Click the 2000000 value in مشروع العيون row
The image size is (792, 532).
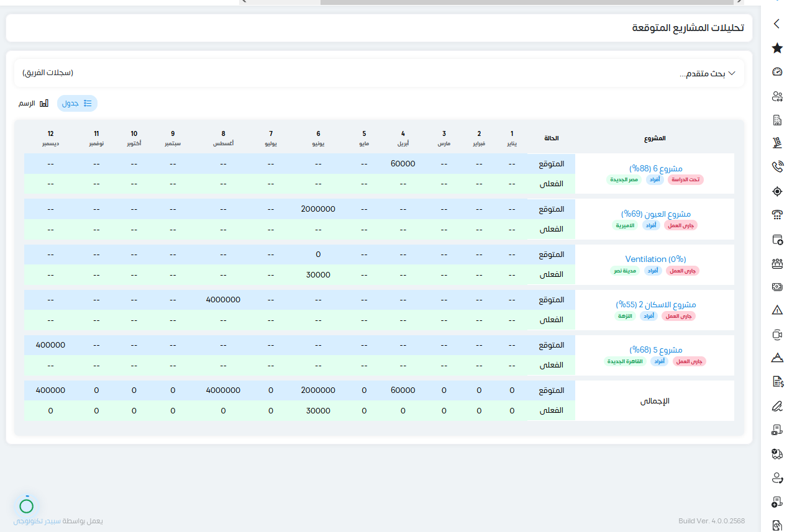318,209
